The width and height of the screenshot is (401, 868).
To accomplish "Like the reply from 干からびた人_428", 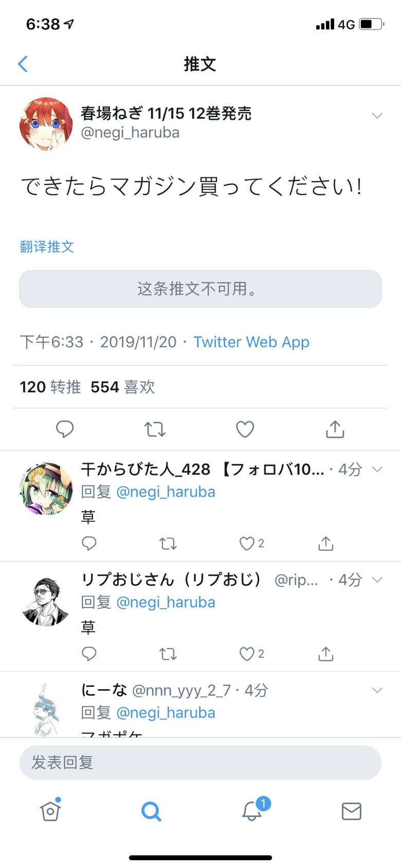I will click(x=247, y=544).
